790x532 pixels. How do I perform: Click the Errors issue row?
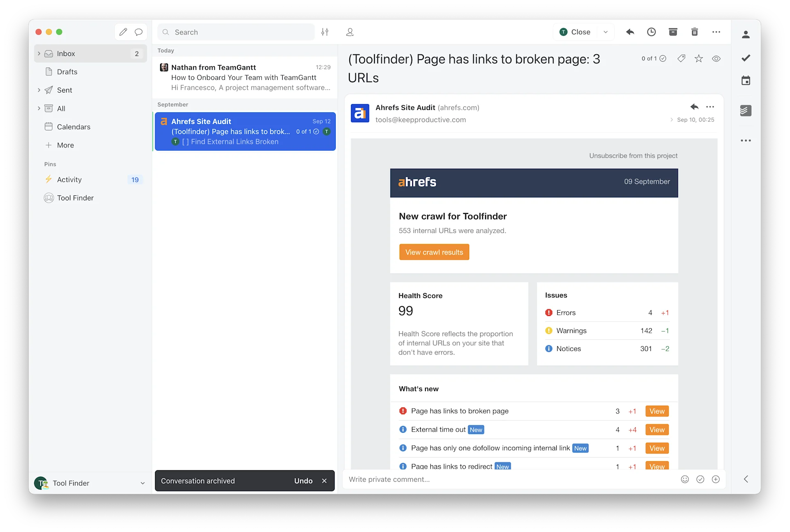click(607, 313)
